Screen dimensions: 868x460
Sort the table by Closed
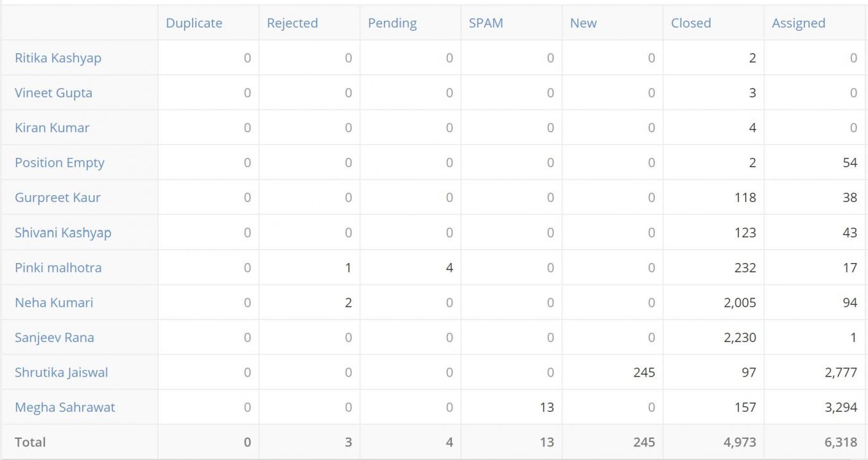691,23
